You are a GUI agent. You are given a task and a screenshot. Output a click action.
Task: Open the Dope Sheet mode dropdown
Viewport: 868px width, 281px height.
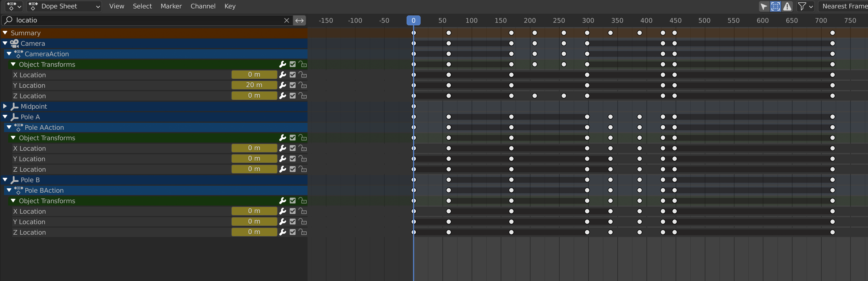pyautogui.click(x=64, y=6)
